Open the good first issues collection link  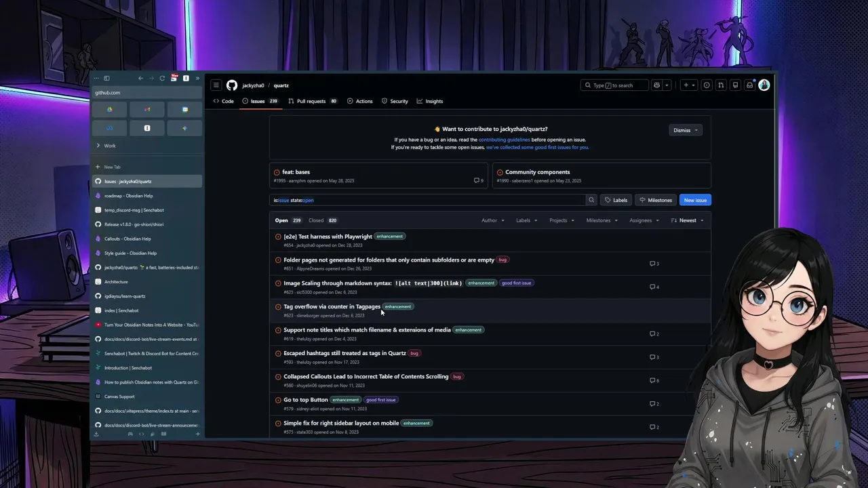pos(537,147)
